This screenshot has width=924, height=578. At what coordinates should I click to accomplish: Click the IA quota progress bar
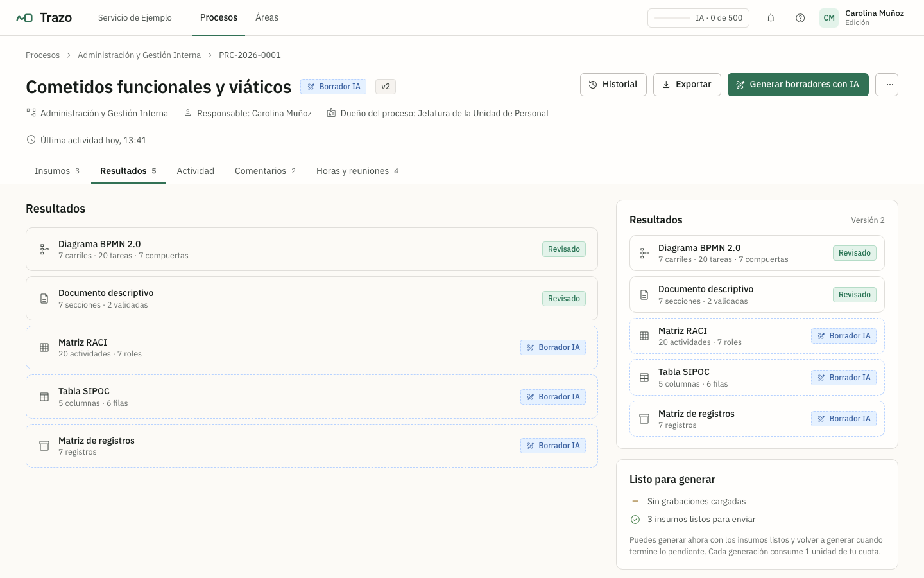coord(672,18)
